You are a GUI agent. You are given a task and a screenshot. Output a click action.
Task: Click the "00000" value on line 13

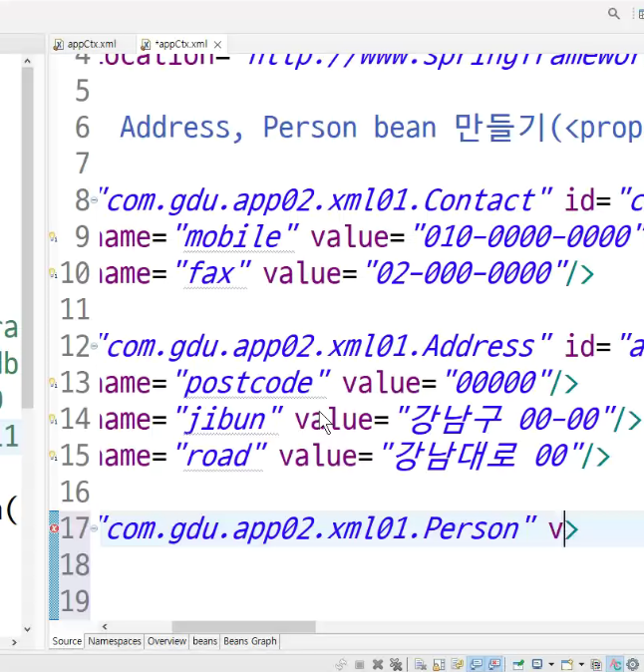point(497,382)
